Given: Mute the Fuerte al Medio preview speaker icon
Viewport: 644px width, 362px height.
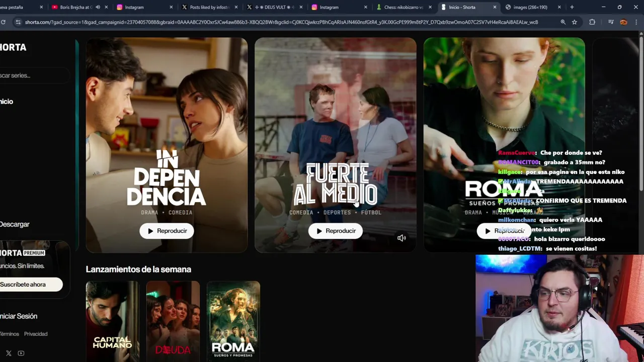Looking at the screenshot, I should 401,238.
